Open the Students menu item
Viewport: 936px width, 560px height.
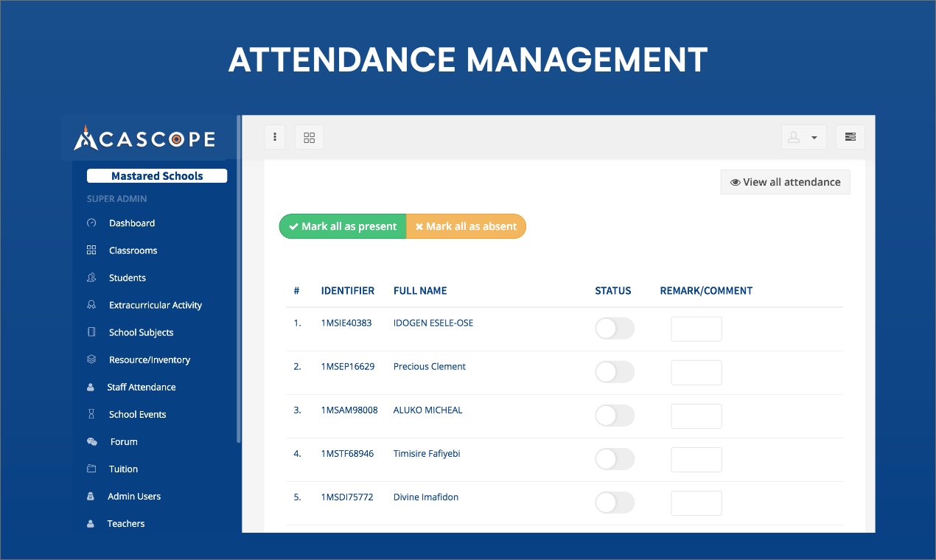[128, 277]
